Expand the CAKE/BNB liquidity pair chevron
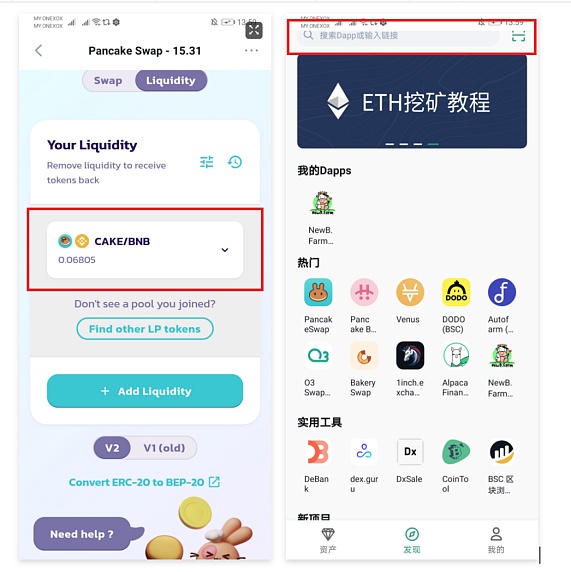 pos(225,250)
